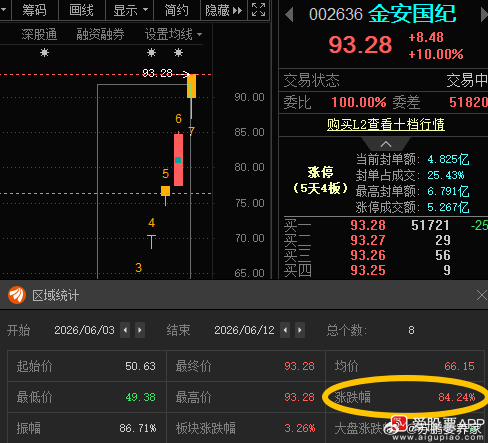The height and width of the screenshot is (443, 488).
Task: Click the 交易状态 status 交易中
Action: point(467,80)
